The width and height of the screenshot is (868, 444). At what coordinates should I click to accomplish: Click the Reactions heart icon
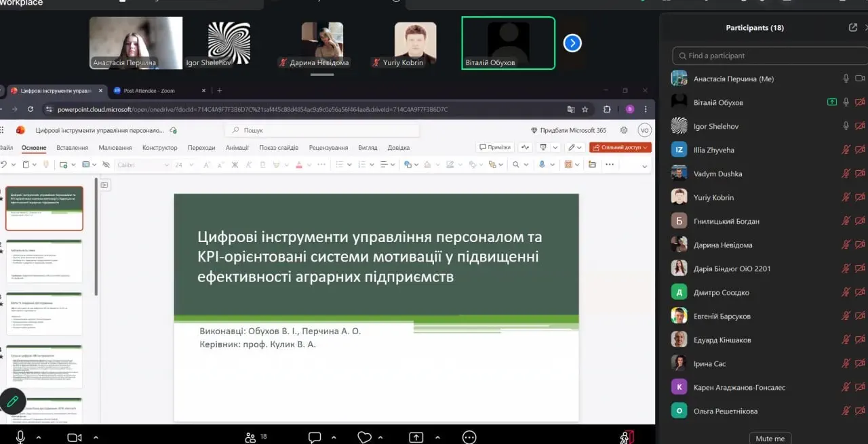364,437
